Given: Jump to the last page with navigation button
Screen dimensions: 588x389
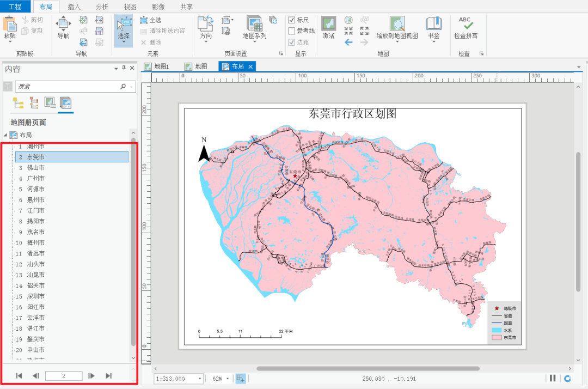Looking at the screenshot, I should pyautogui.click(x=108, y=375).
